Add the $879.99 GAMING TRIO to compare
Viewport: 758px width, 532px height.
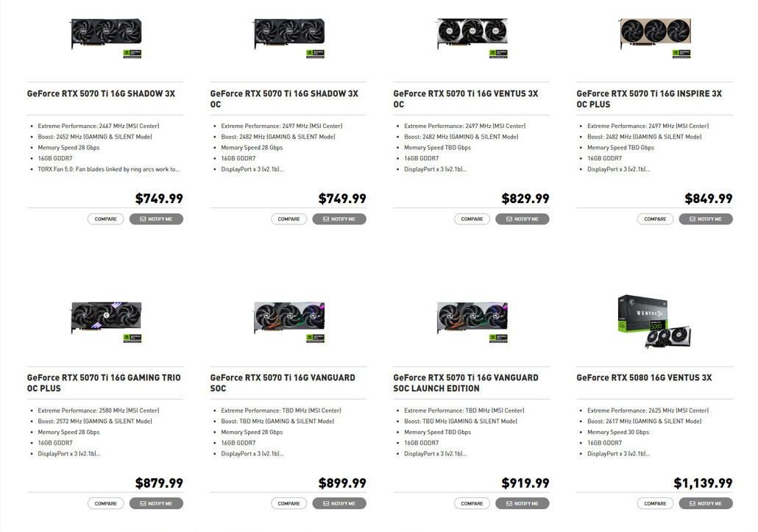coord(106,503)
